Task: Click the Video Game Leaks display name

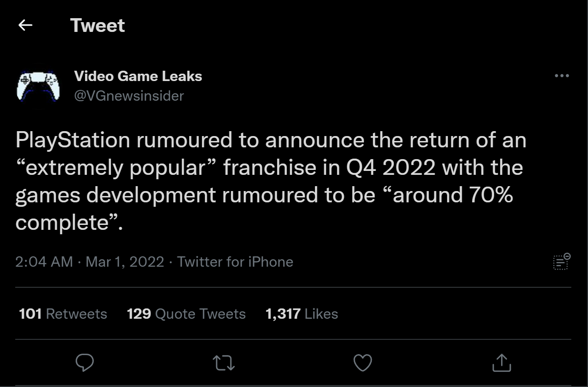Action: point(138,76)
